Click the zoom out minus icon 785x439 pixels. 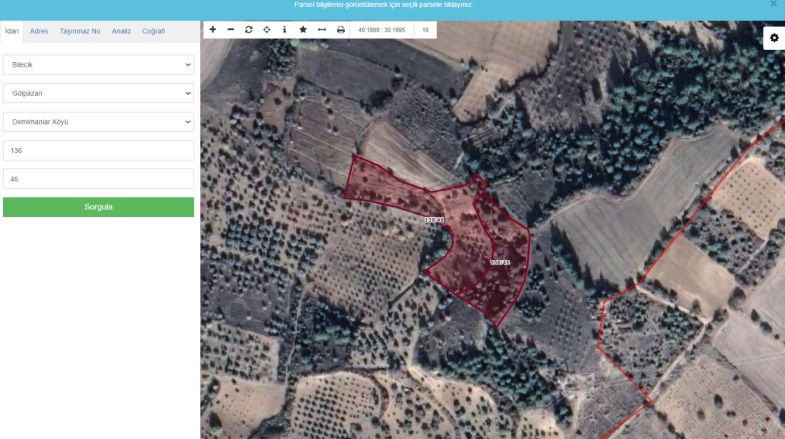point(230,30)
